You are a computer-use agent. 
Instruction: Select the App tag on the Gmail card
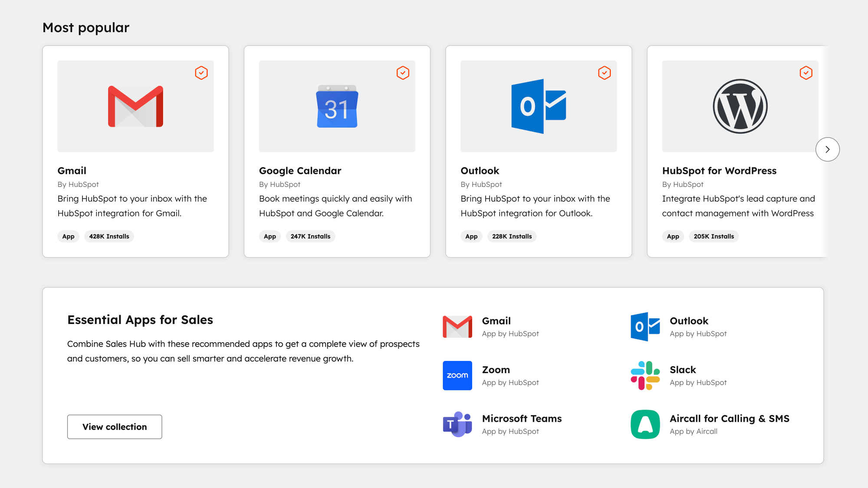[68, 236]
